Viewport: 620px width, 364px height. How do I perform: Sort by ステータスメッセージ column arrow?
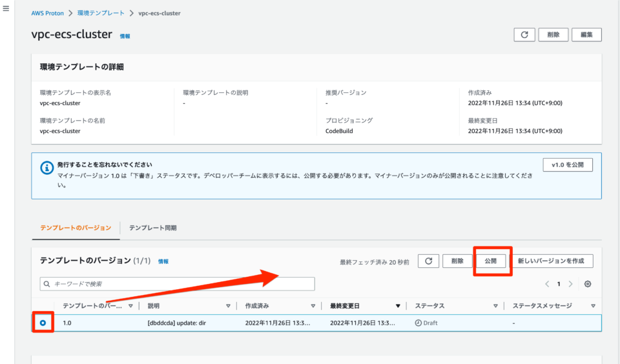tap(593, 306)
